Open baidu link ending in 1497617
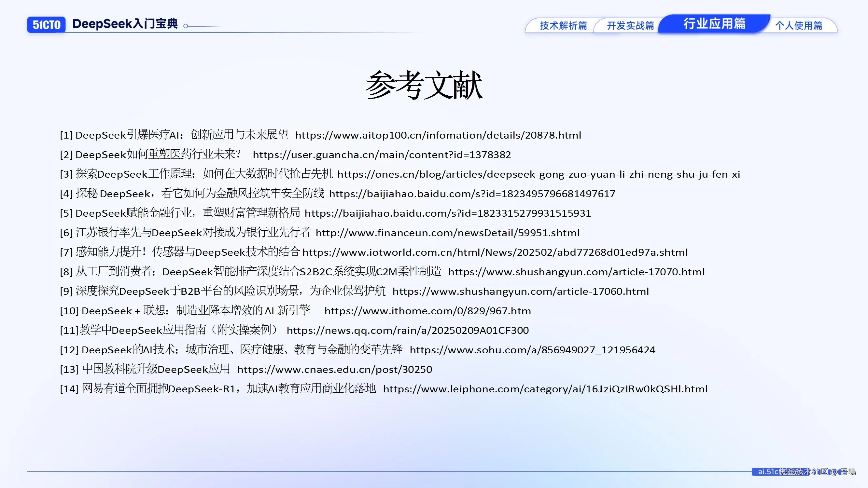 472,194
